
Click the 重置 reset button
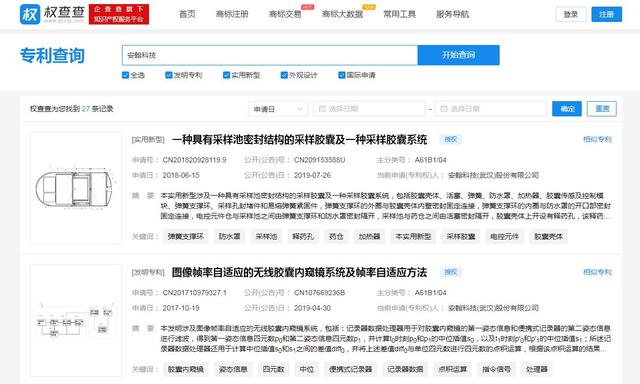click(x=602, y=109)
